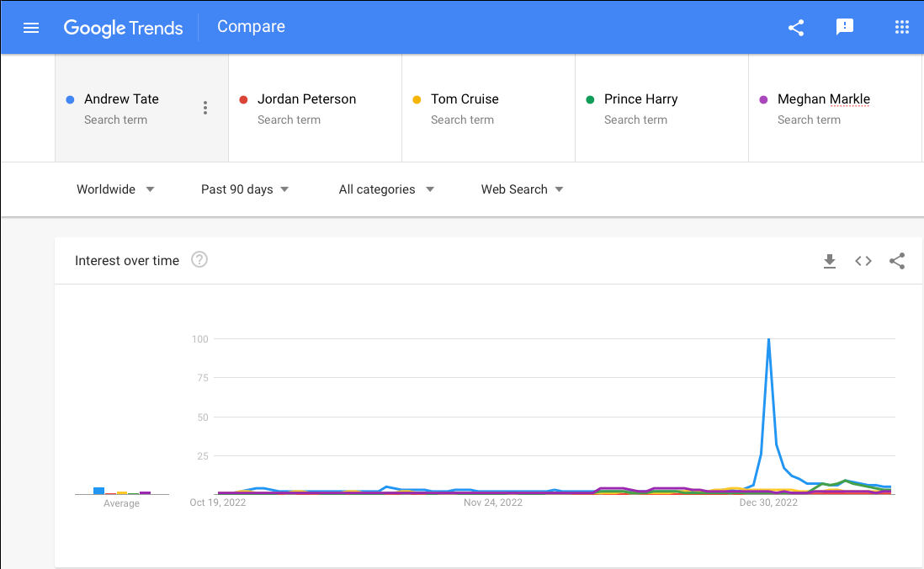The height and width of the screenshot is (569, 924).
Task: Share the interest over time chart
Action: click(897, 261)
